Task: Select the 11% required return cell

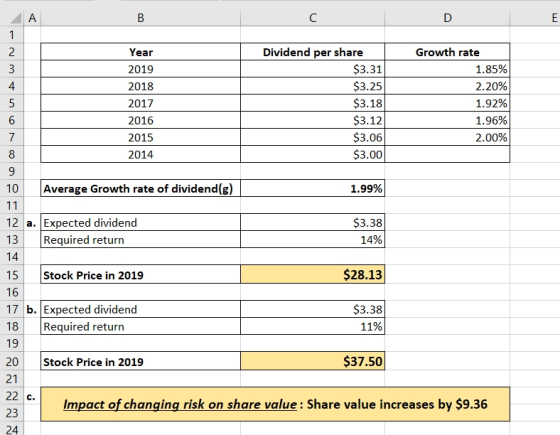Action: pyautogui.click(x=312, y=326)
